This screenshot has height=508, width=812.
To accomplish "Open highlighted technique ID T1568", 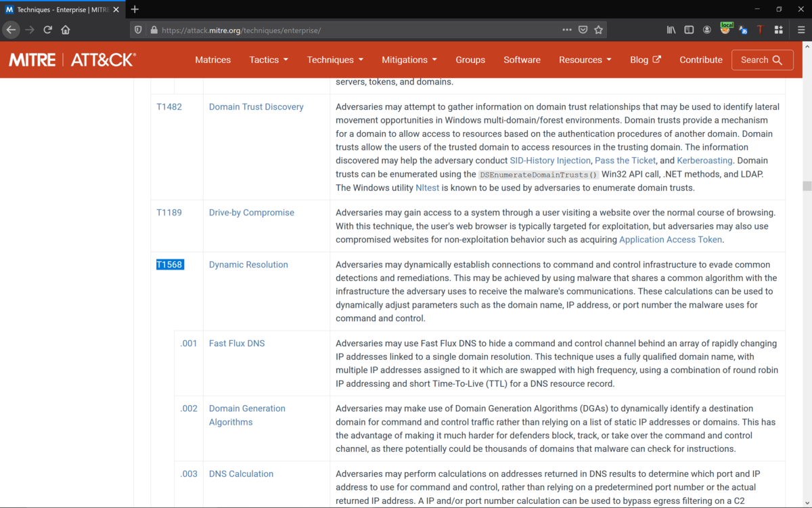I will (x=170, y=264).
